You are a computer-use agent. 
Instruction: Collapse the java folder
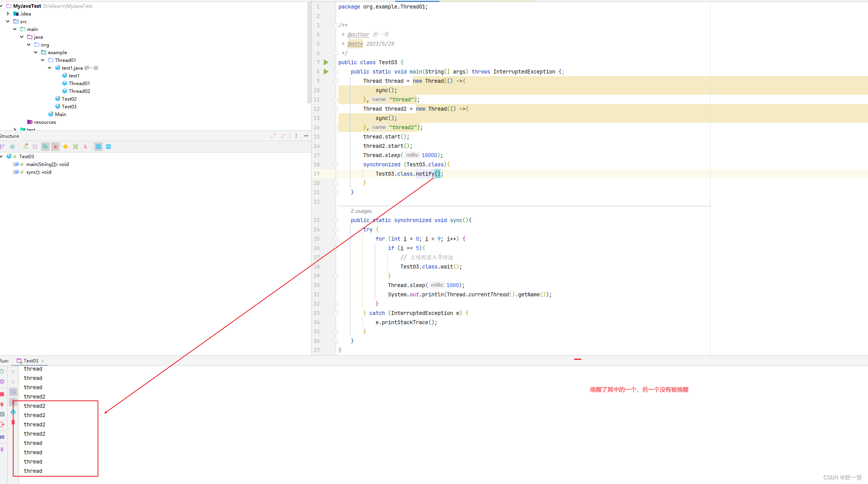(x=22, y=37)
